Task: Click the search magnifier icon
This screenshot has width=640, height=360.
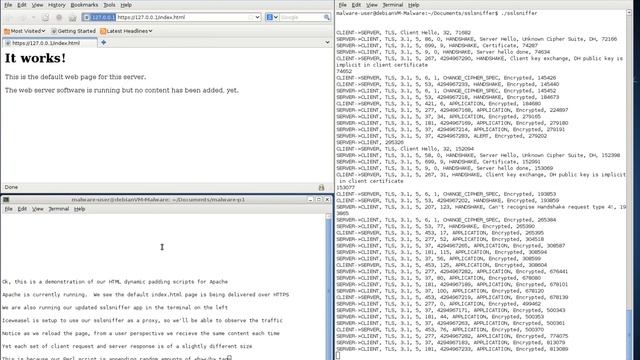Action: tap(327, 17)
